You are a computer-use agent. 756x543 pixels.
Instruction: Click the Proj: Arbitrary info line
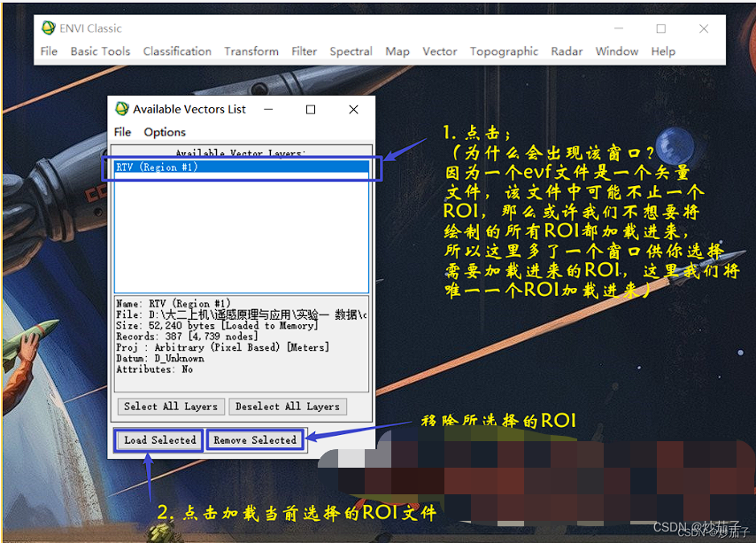point(223,347)
